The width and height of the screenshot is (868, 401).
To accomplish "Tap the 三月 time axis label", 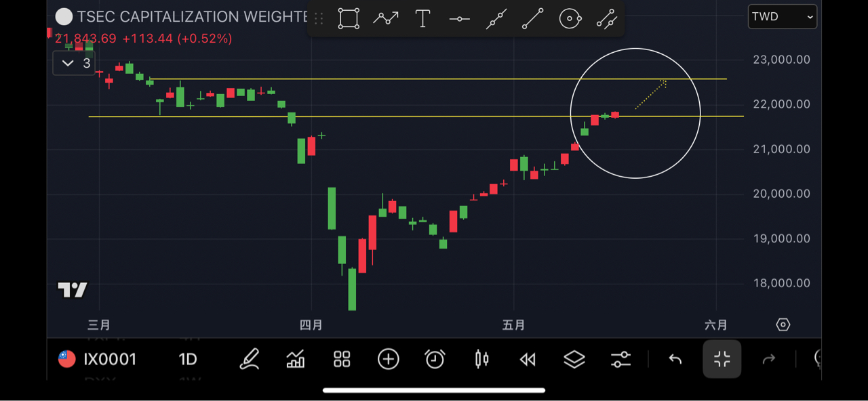I will coord(99,325).
